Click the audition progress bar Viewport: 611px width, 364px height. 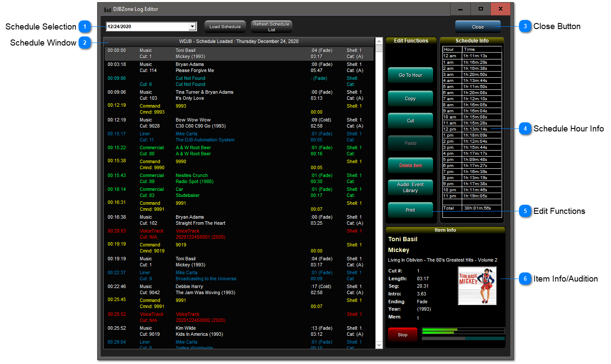coord(463,338)
